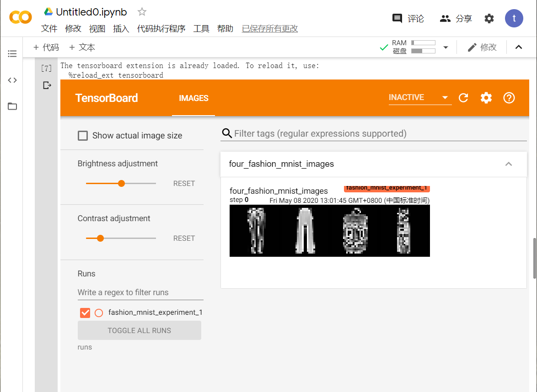Viewport: 537px width, 392px height.
Task: Click the cell output toggle icon below [7]
Action: tap(47, 85)
